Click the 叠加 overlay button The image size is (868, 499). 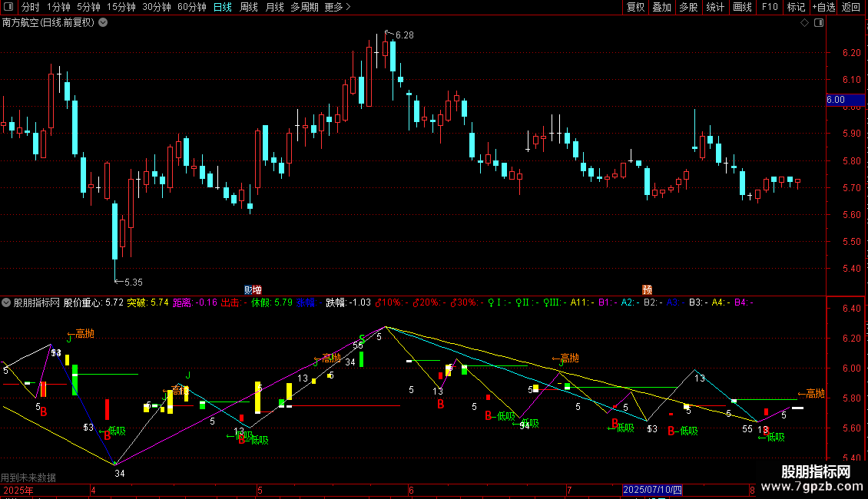[x=661, y=7]
